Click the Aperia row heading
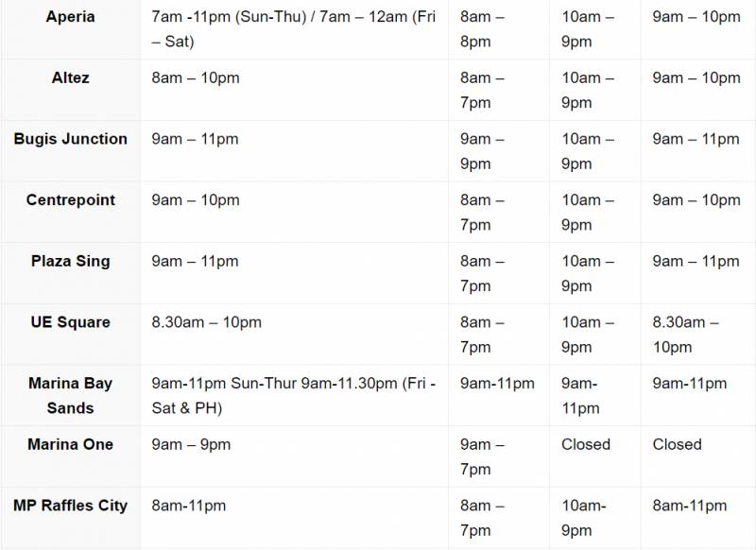The height and width of the screenshot is (550, 756). pyautogui.click(x=70, y=17)
